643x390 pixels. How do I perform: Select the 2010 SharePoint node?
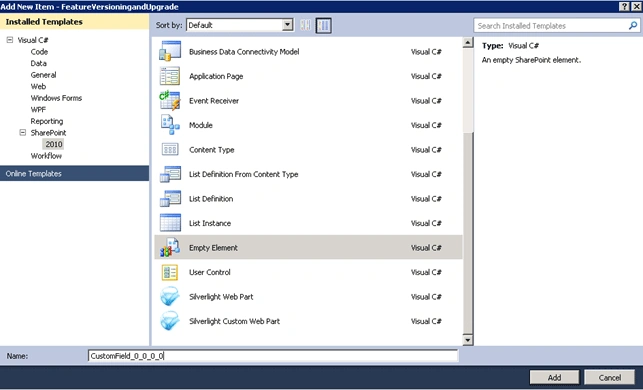coord(54,144)
